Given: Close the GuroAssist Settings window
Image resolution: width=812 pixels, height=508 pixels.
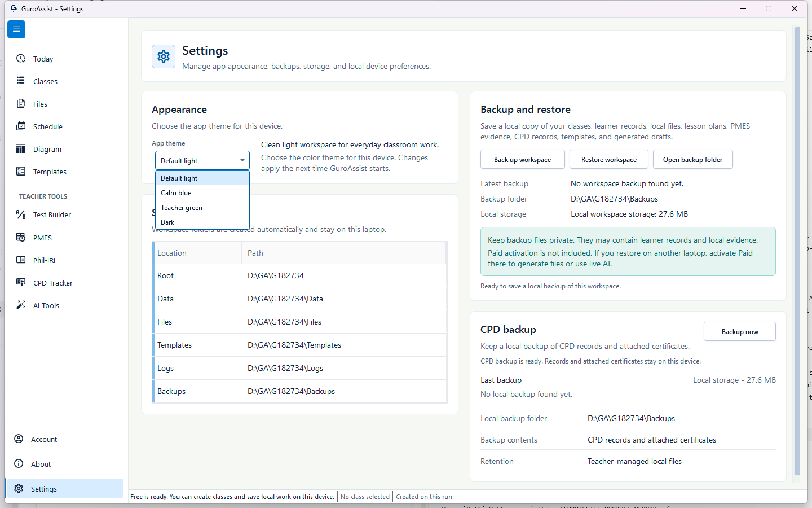Looking at the screenshot, I should 795,8.
